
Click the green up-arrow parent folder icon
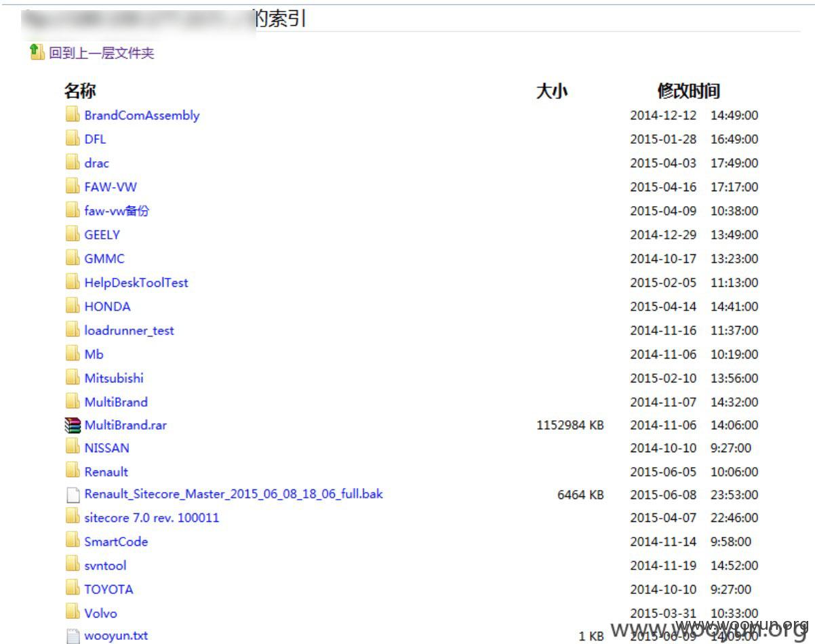coord(37,52)
